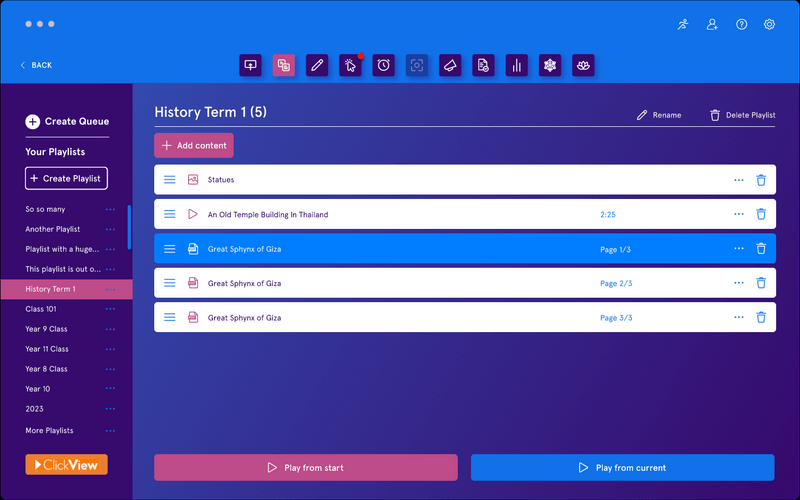Select Year 8 Class playlist
The image size is (800, 500).
[46, 369]
